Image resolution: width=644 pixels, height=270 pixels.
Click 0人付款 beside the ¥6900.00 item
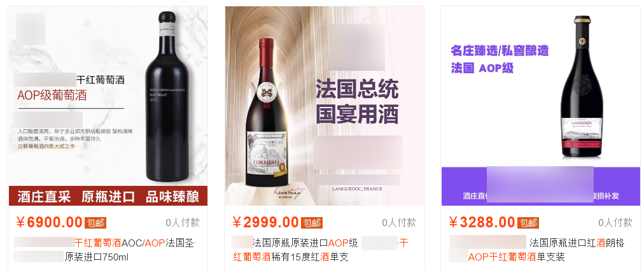click(x=183, y=223)
